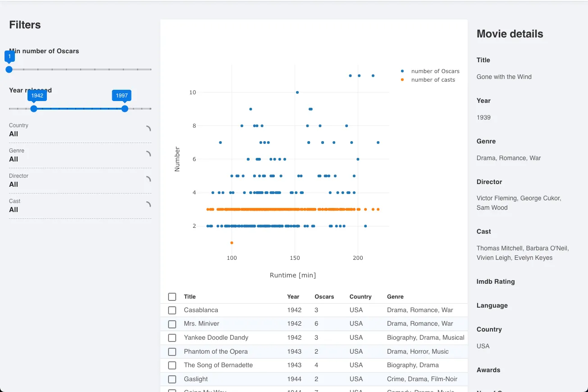This screenshot has height=392, width=588.
Task: Select The Song of Bernadette row checkbox
Action: 172,365
